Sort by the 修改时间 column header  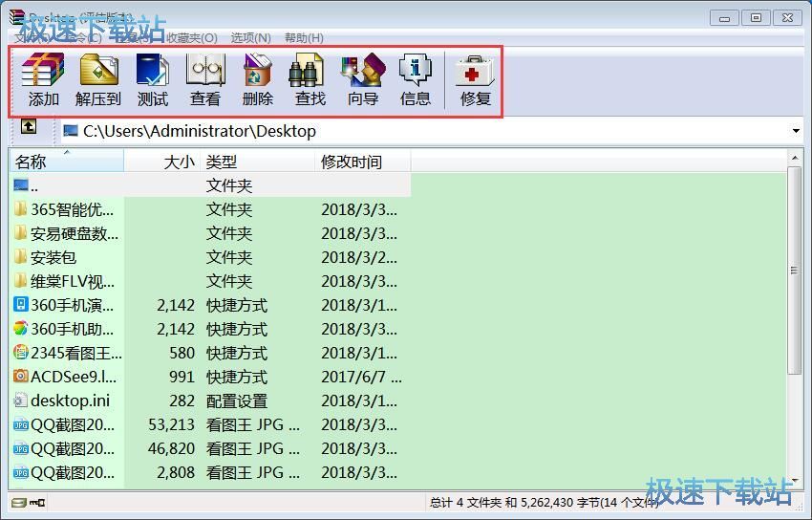coord(362,162)
